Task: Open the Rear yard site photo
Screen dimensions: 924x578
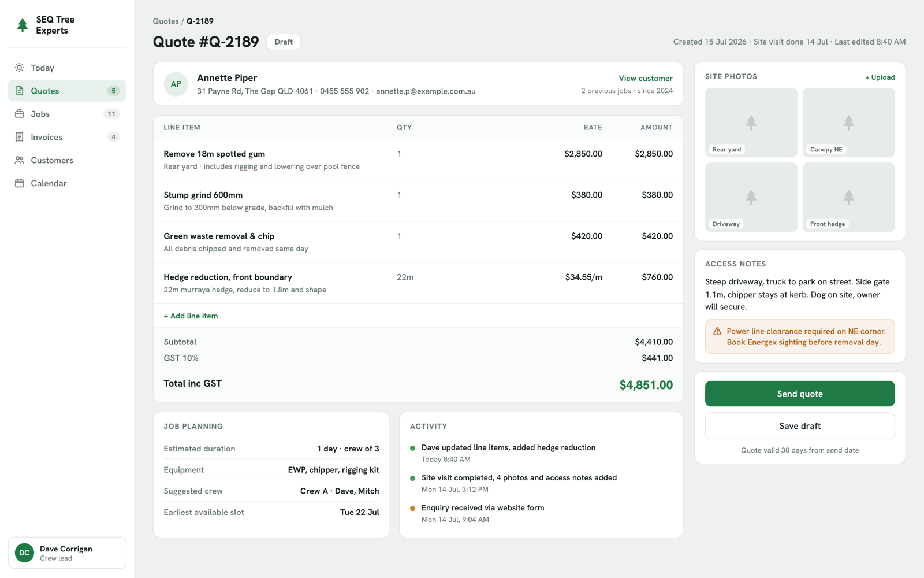Action: click(x=751, y=123)
